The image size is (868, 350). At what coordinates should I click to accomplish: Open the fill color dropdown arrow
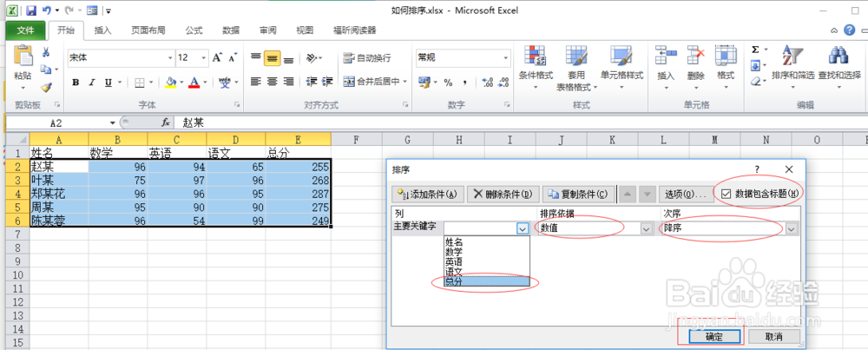182,83
